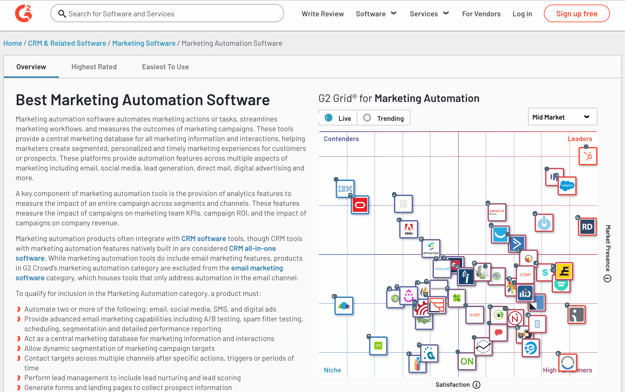Click the red Oracle icon on grid

point(360,205)
